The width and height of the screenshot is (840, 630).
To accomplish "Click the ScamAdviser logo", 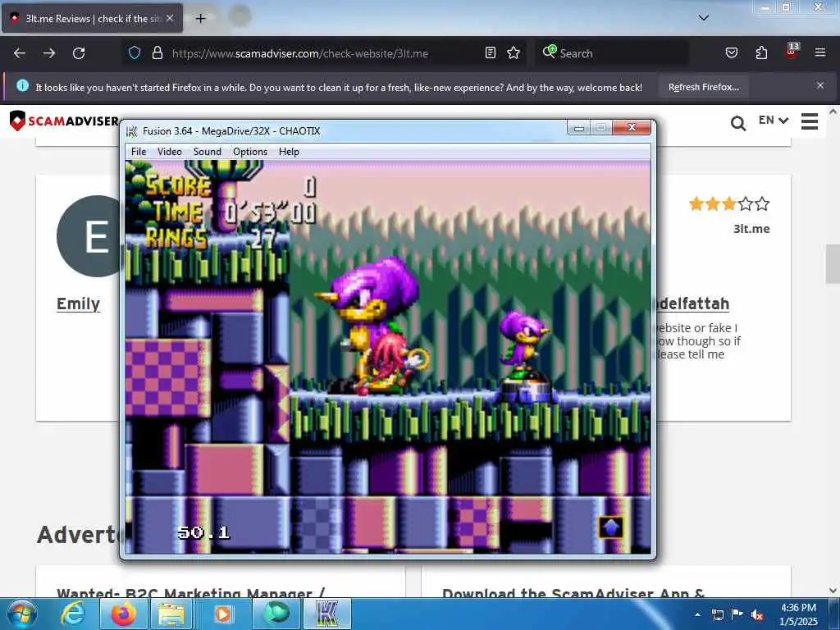I will point(64,121).
